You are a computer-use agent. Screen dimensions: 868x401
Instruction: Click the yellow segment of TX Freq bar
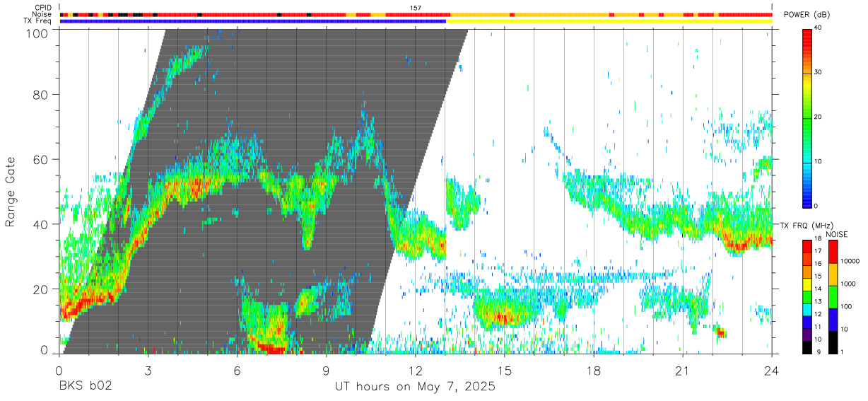609,21
